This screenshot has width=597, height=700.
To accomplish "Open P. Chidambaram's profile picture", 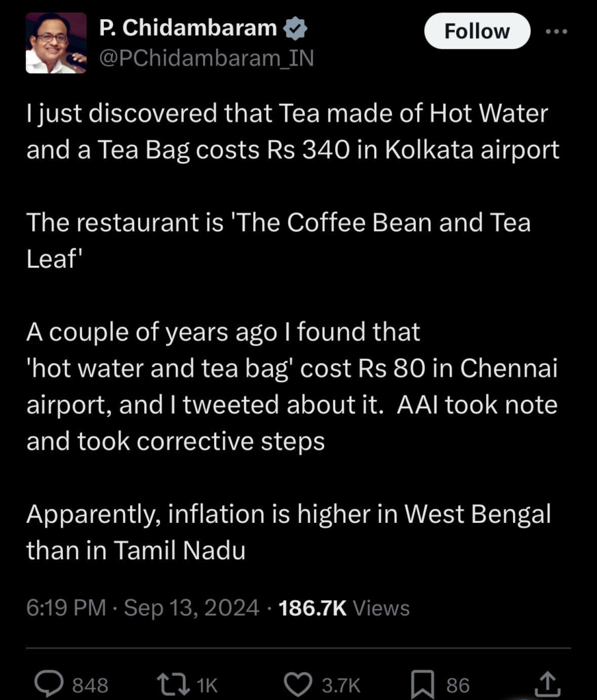I will [56, 42].
